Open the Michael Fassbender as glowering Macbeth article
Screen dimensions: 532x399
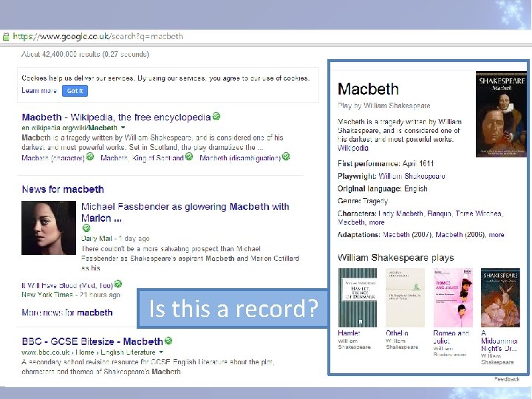tap(185, 212)
